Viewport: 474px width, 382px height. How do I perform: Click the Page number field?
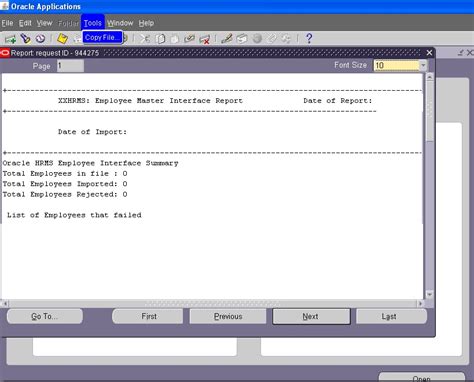[70, 66]
